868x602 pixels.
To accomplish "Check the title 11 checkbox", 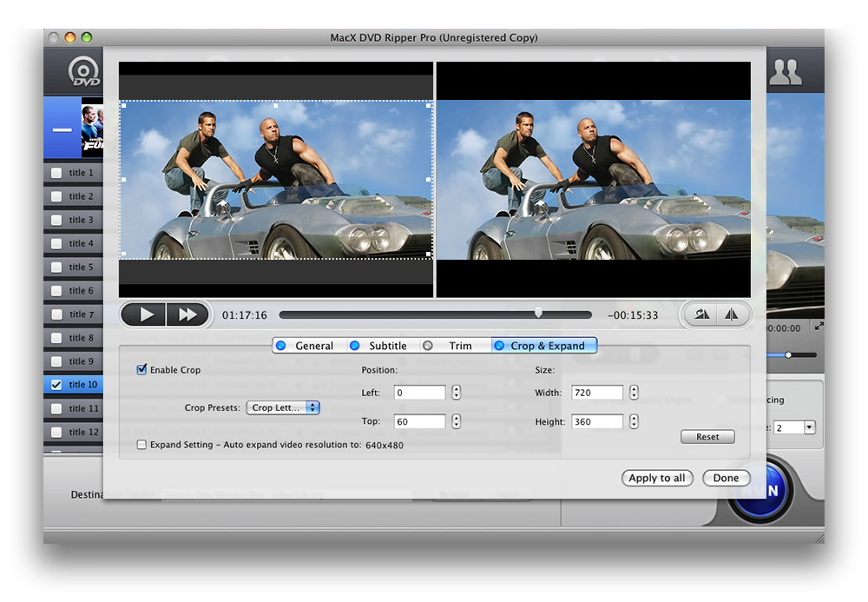I will (56, 408).
